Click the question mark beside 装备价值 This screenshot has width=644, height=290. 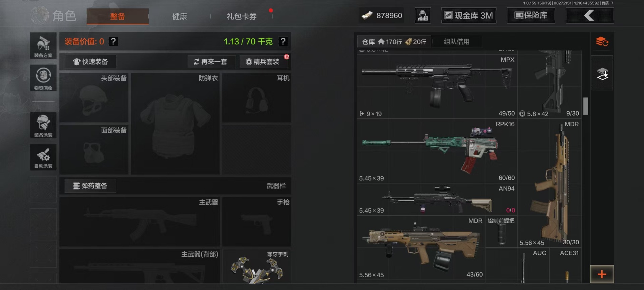click(113, 41)
